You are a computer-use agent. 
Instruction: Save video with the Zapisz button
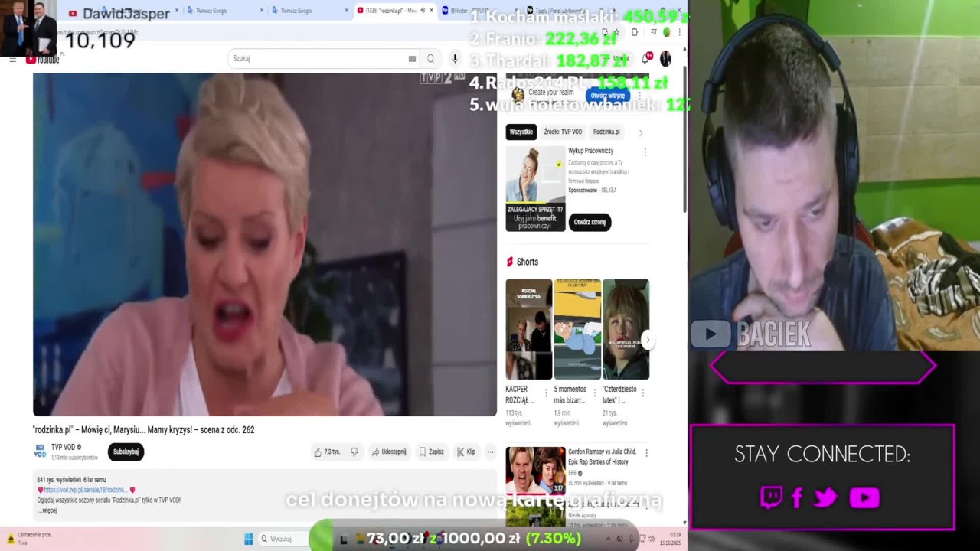click(431, 452)
